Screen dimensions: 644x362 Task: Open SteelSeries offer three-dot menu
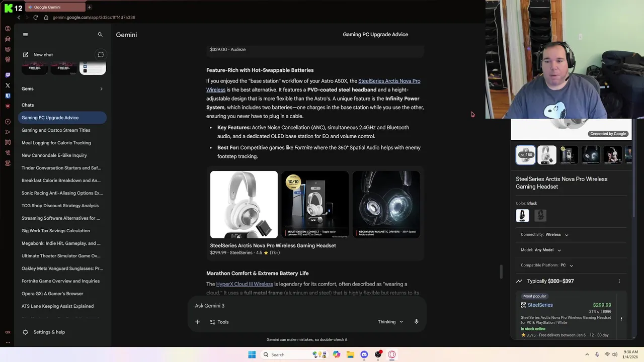coord(621,319)
